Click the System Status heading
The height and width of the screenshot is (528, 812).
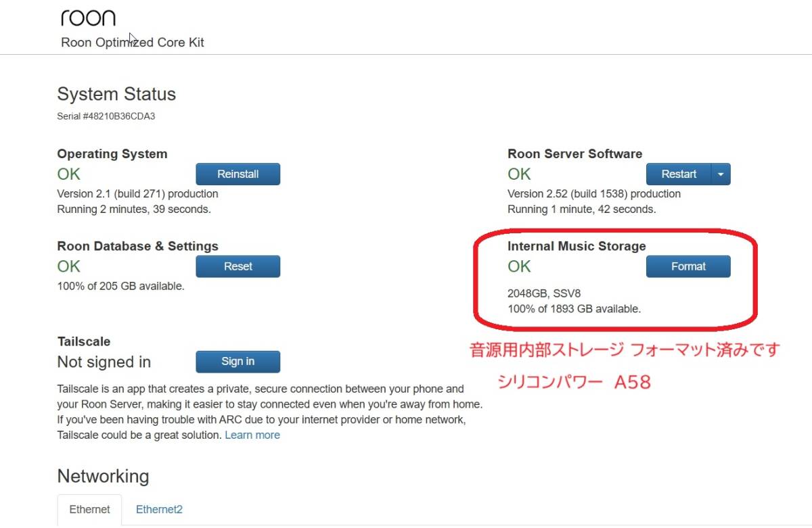click(x=116, y=94)
